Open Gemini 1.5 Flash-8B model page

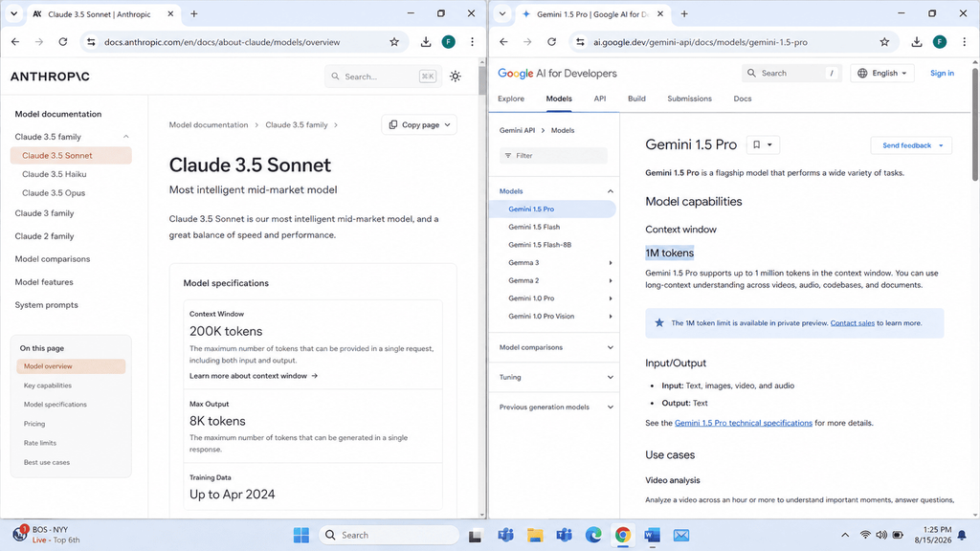tap(540, 245)
